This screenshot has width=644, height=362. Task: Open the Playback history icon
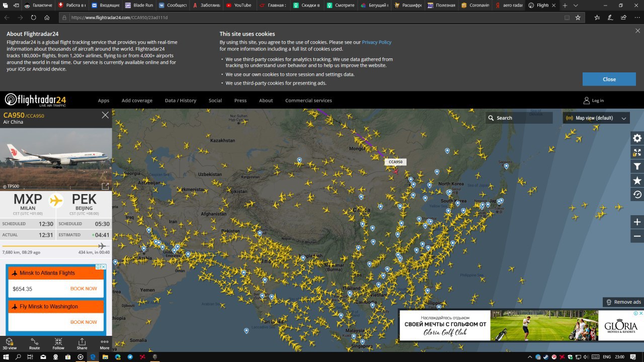tap(637, 195)
